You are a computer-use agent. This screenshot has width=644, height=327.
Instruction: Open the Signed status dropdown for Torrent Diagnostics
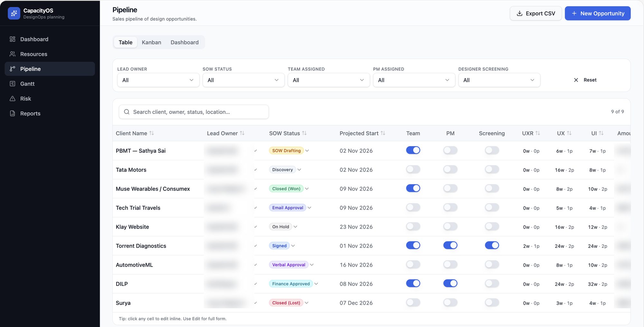pos(282,246)
